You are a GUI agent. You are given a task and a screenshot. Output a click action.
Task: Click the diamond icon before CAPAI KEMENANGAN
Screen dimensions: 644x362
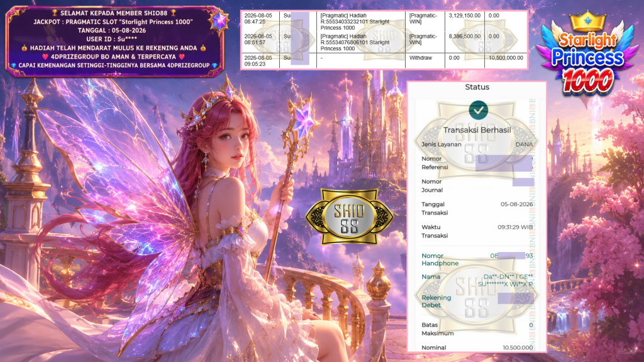click(x=13, y=65)
